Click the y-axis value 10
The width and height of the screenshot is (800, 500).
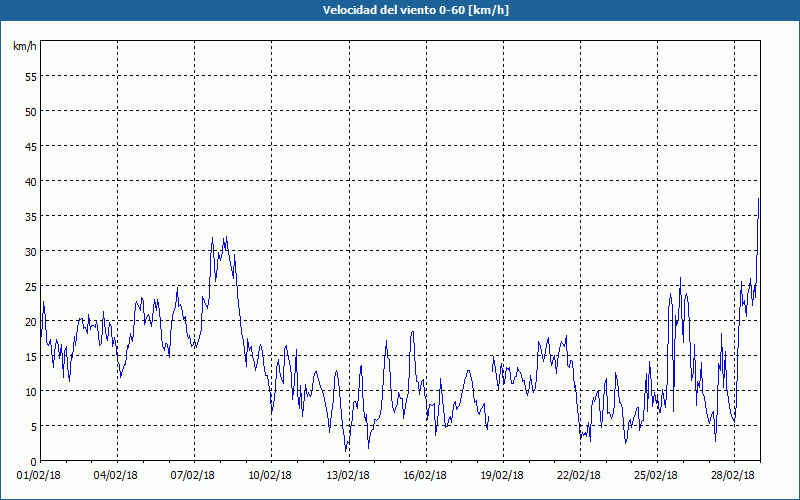31,391
